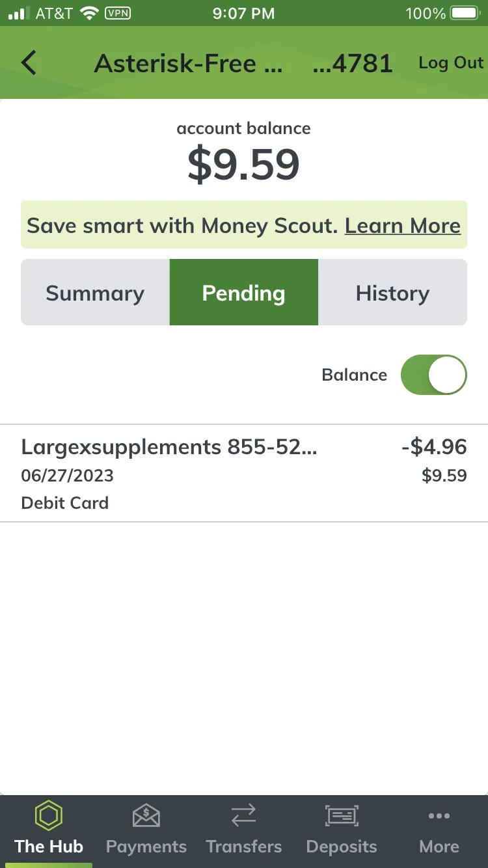Tap The Hub hexagon icon
Screen dimensions: 488x868
point(49,815)
